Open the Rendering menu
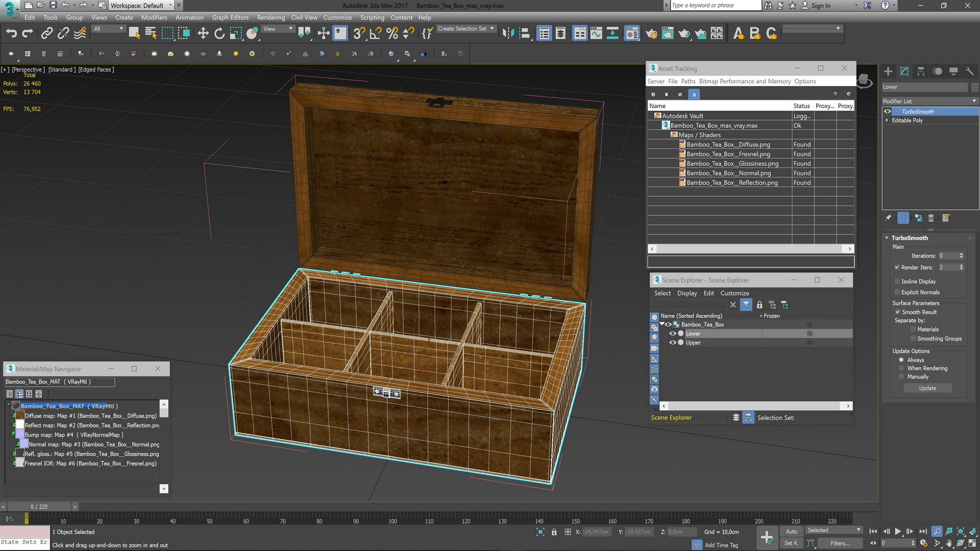The height and width of the screenshot is (551, 980). click(x=271, y=17)
